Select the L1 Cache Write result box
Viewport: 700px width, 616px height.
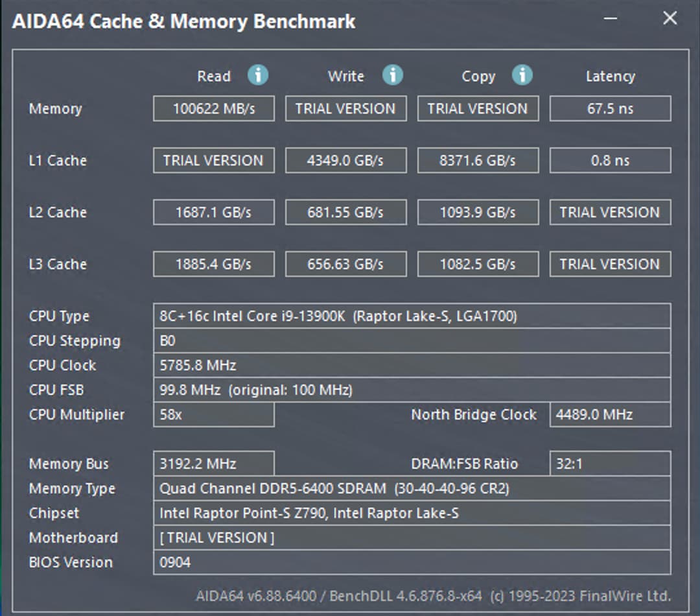pyautogui.click(x=345, y=160)
